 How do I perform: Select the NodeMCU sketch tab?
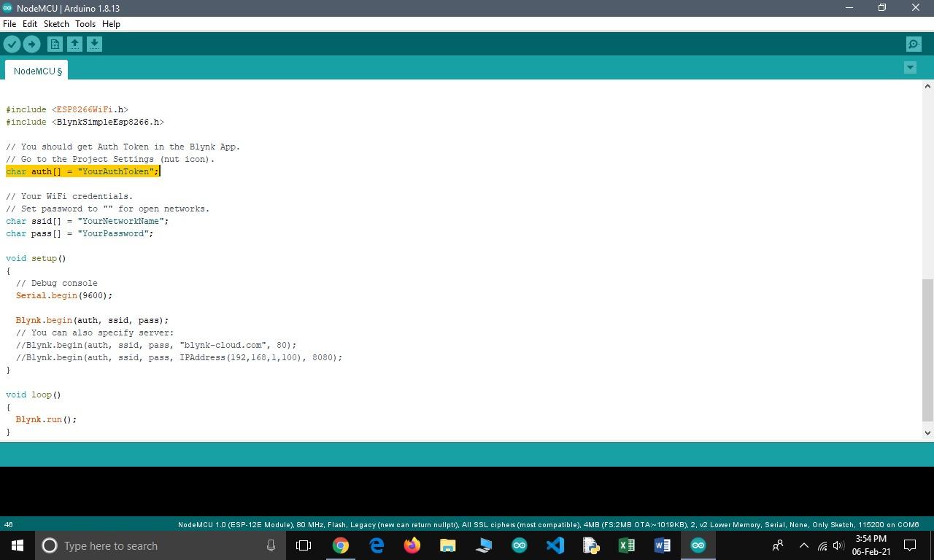coord(37,71)
